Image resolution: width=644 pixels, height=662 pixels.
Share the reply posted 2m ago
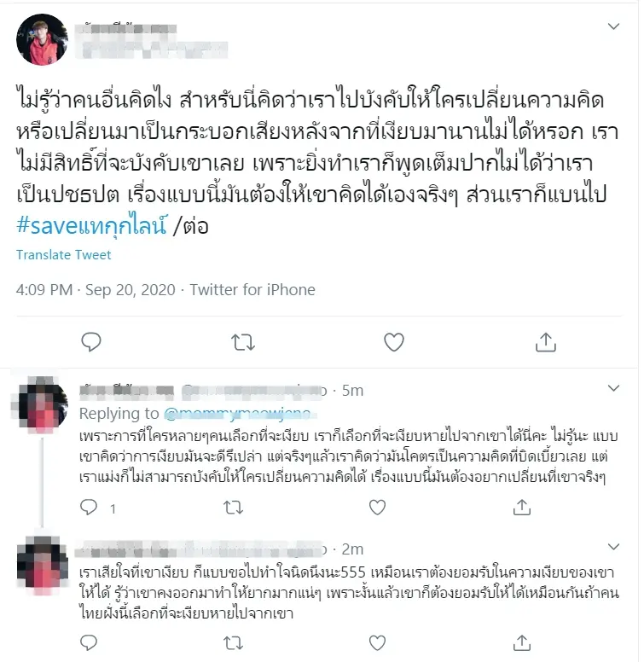[522, 642]
